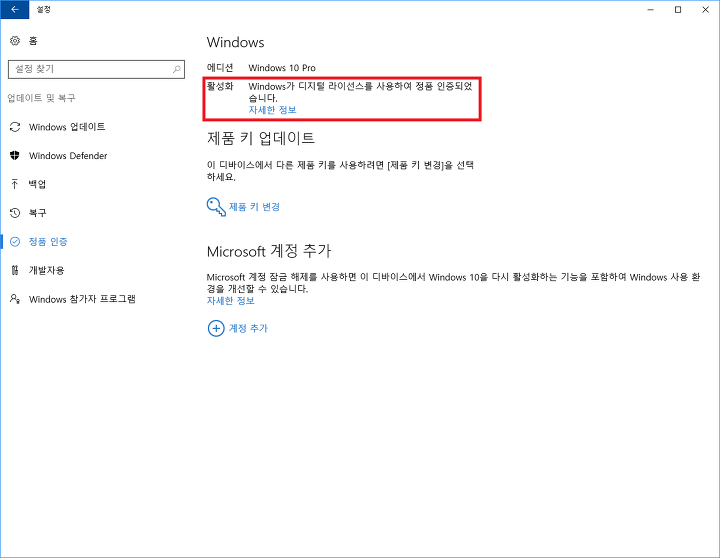This screenshot has width=720, height=558.
Task: Click the 업데이트 및 복구 section label
Action: tap(41, 98)
